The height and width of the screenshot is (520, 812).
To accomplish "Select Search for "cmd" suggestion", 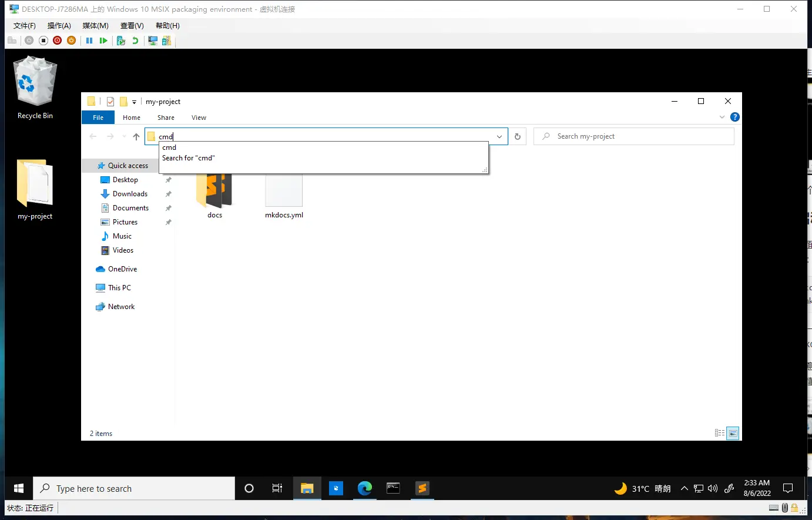I will tap(189, 158).
